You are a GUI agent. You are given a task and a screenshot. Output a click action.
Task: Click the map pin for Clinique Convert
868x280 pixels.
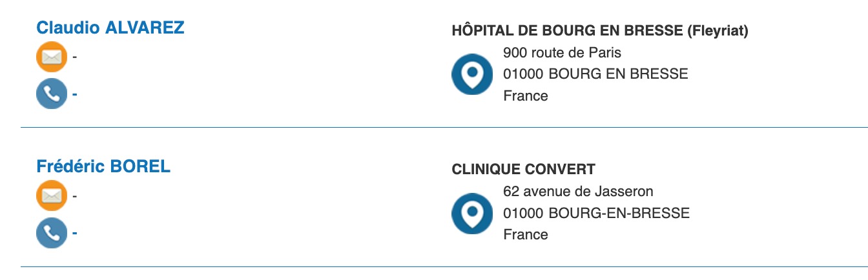[x=472, y=213]
